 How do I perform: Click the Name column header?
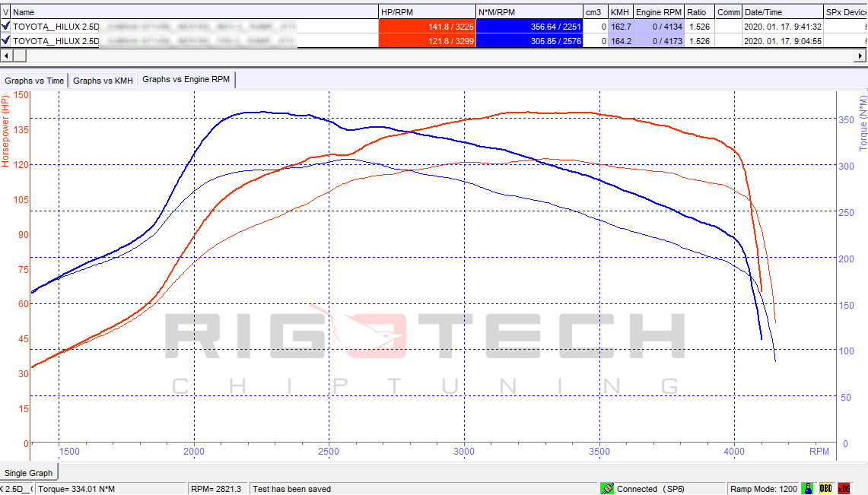pos(194,11)
